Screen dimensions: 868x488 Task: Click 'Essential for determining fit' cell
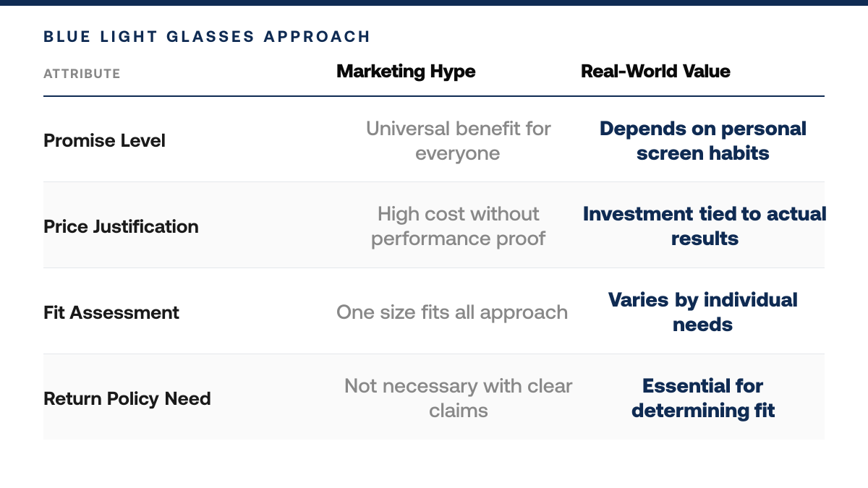click(x=703, y=398)
